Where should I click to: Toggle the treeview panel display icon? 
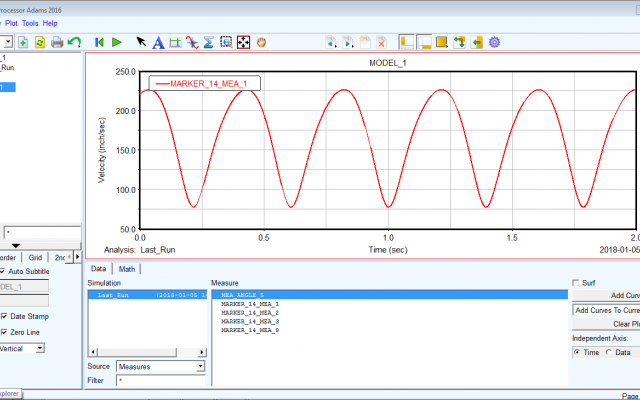click(407, 42)
